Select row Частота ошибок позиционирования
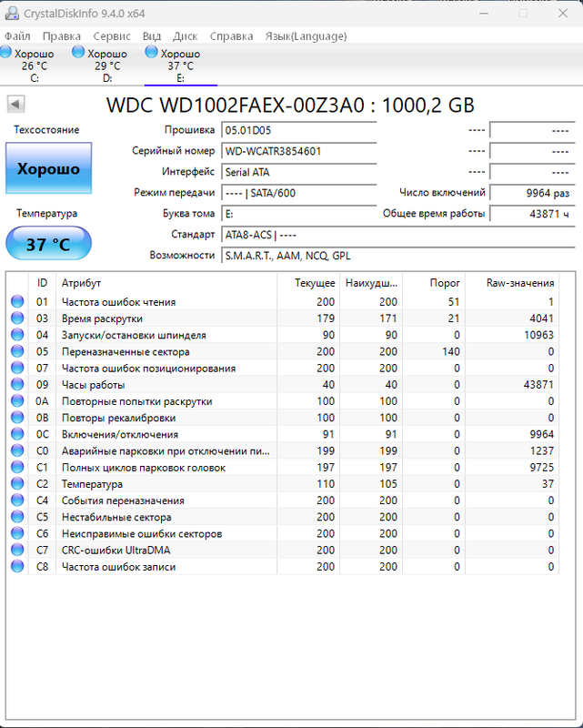The height and width of the screenshot is (728, 583). 283,368
